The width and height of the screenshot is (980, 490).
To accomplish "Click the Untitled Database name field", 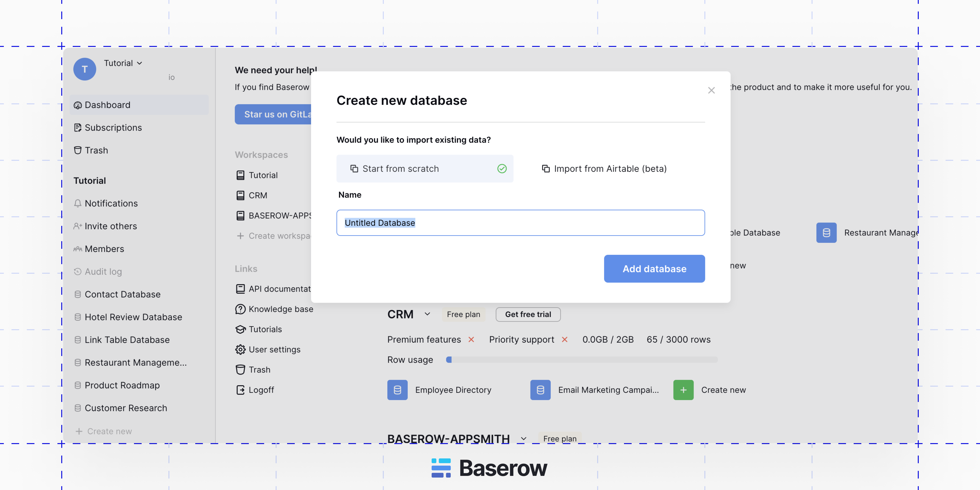I will (x=520, y=223).
